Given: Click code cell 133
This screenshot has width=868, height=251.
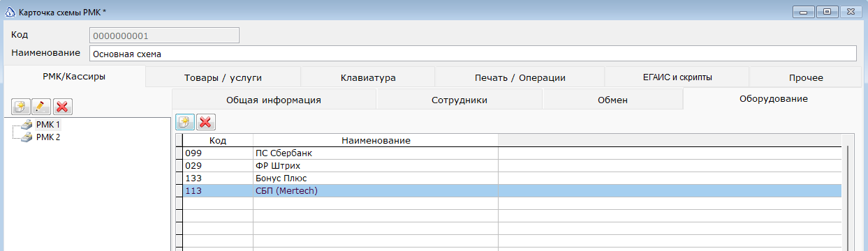Looking at the screenshot, I should click(x=218, y=178).
